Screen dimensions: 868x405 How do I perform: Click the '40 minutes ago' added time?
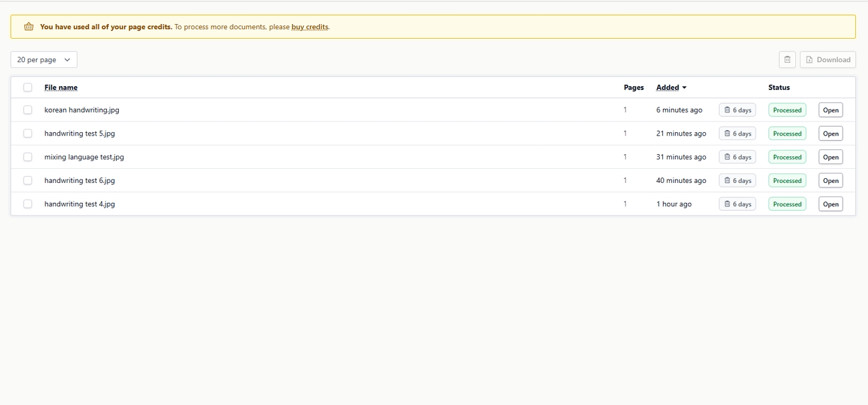681,180
